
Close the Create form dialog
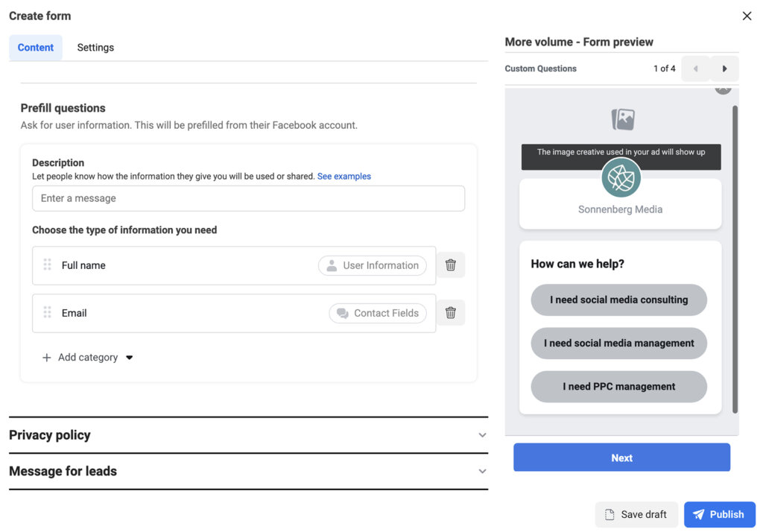pos(747,16)
